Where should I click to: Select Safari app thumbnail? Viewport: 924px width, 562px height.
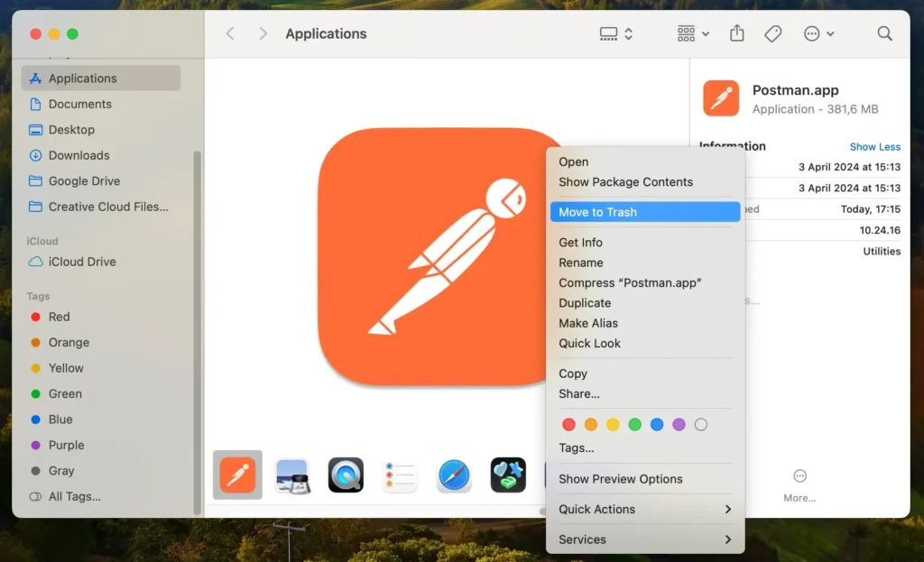pos(454,474)
